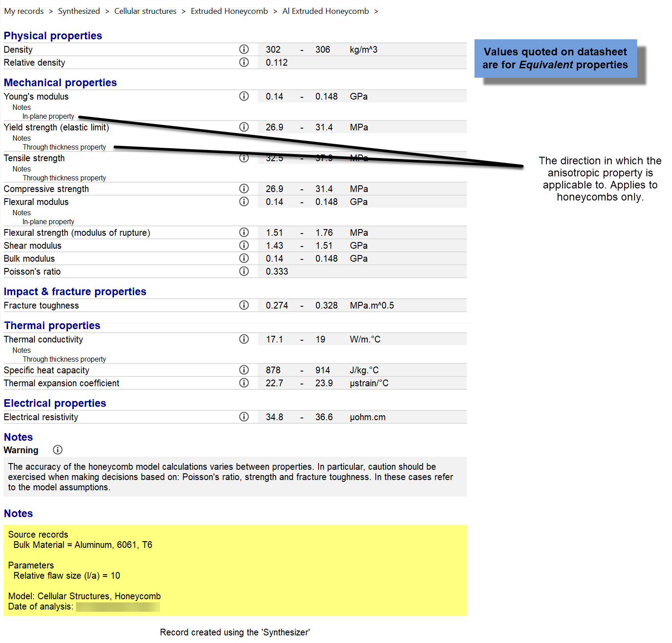Viewport: 672px width, 643px height.
Task: Select Model: Cellular Structures, Honeycomb line
Action: (x=84, y=596)
